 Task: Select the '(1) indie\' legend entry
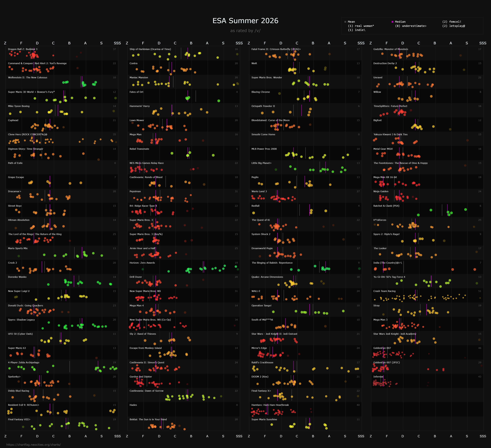(357, 30)
